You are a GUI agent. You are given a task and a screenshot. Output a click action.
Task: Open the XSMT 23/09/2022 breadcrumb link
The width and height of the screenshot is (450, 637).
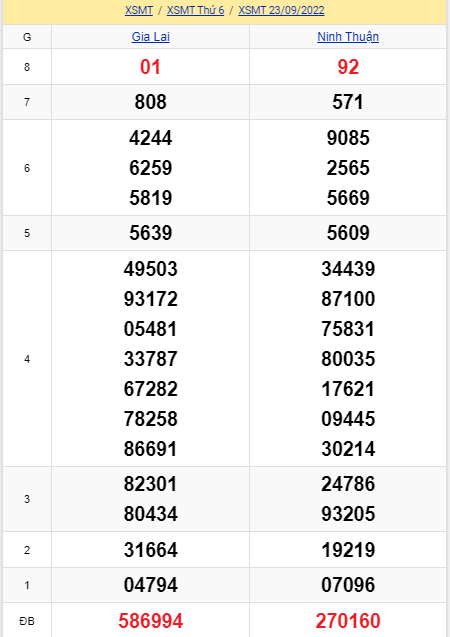coord(281,10)
